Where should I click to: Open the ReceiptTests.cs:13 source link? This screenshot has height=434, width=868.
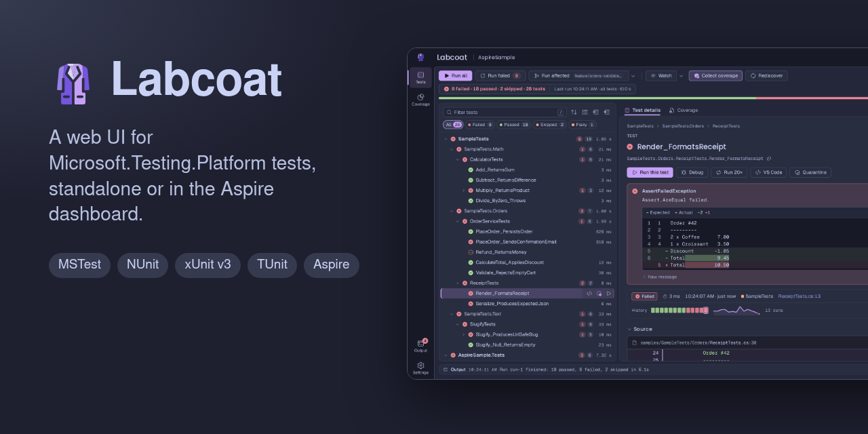click(x=799, y=296)
